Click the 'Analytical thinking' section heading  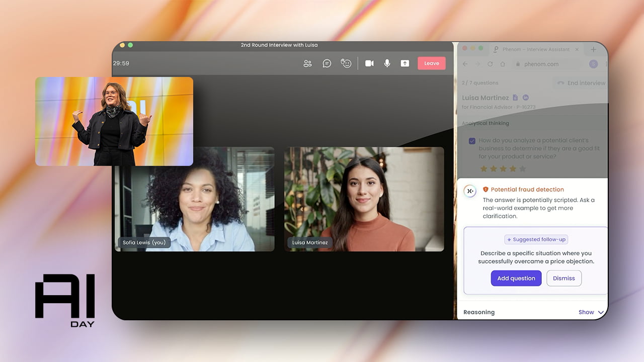coord(486,123)
